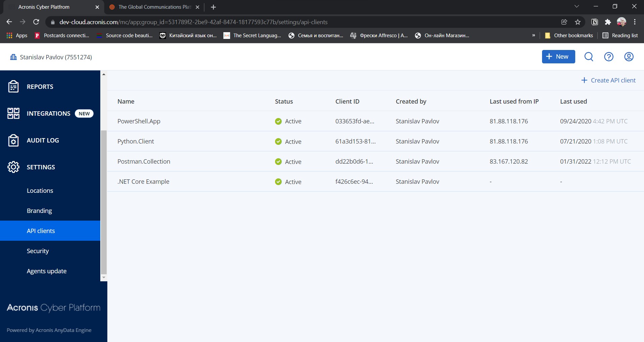Open the Other bookmarks folder

pyautogui.click(x=569, y=35)
